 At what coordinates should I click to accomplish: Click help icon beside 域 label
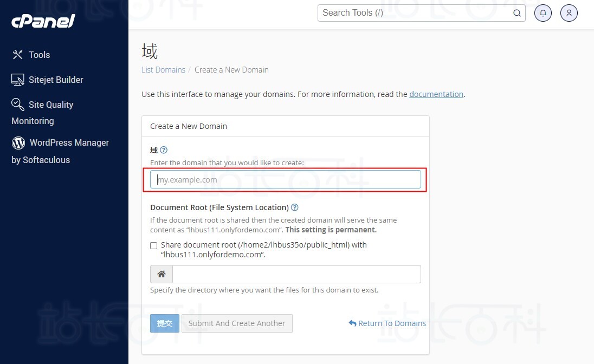[x=164, y=150]
